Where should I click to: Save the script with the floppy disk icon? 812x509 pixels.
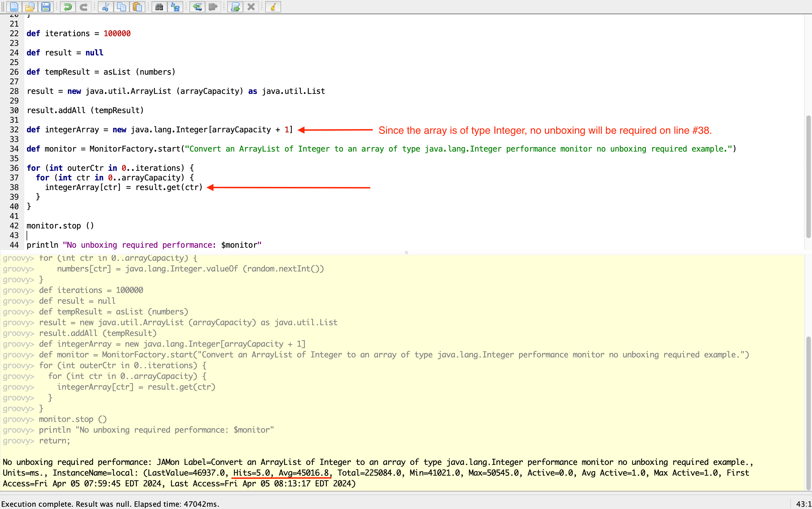46,7
